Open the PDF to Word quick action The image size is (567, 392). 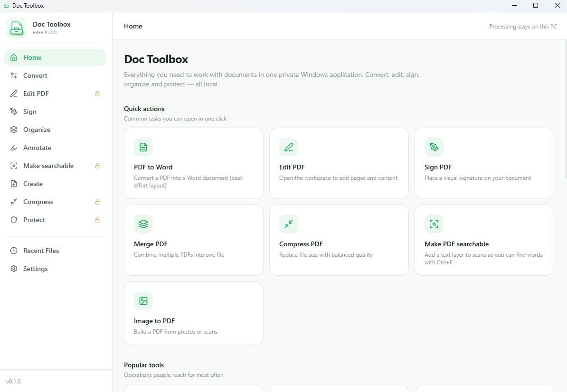coord(193,163)
